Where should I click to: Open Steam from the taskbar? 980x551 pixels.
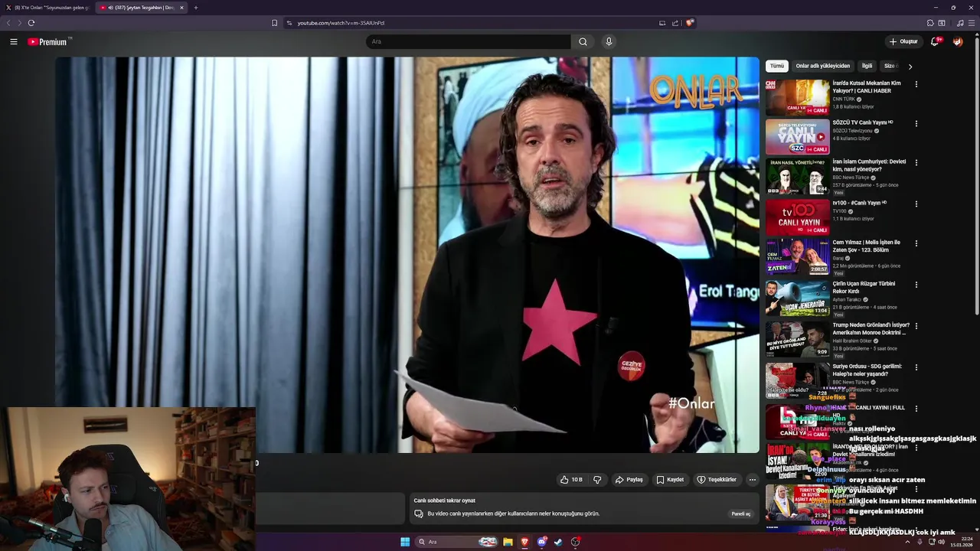click(x=558, y=542)
